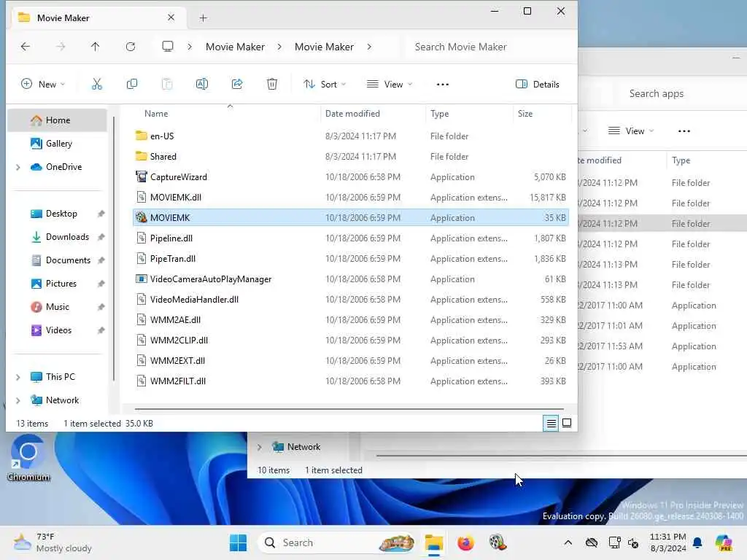Screen dimensions: 747x560
Task: Open Desktop quick access item
Action: click(x=61, y=214)
